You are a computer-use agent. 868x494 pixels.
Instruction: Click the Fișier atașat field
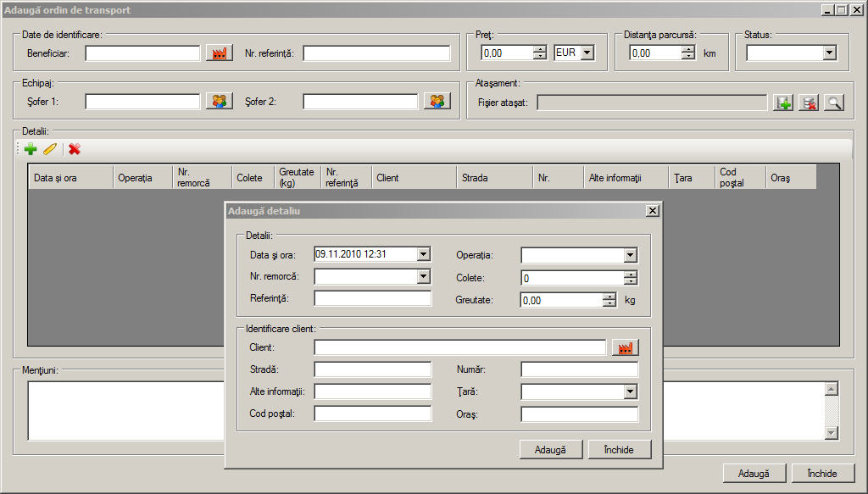coord(652,103)
